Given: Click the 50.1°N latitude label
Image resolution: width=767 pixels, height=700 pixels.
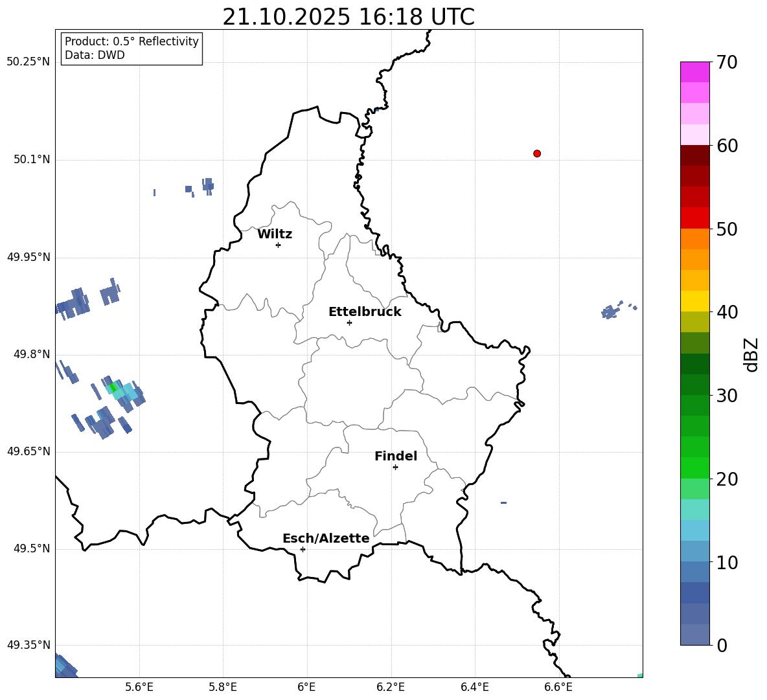Looking at the screenshot, I should pyautogui.click(x=32, y=160).
